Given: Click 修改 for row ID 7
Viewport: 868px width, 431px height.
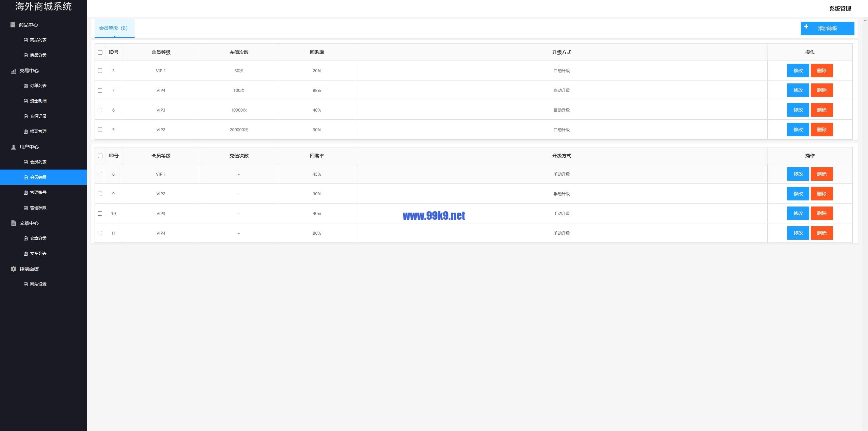Looking at the screenshot, I should 798,90.
